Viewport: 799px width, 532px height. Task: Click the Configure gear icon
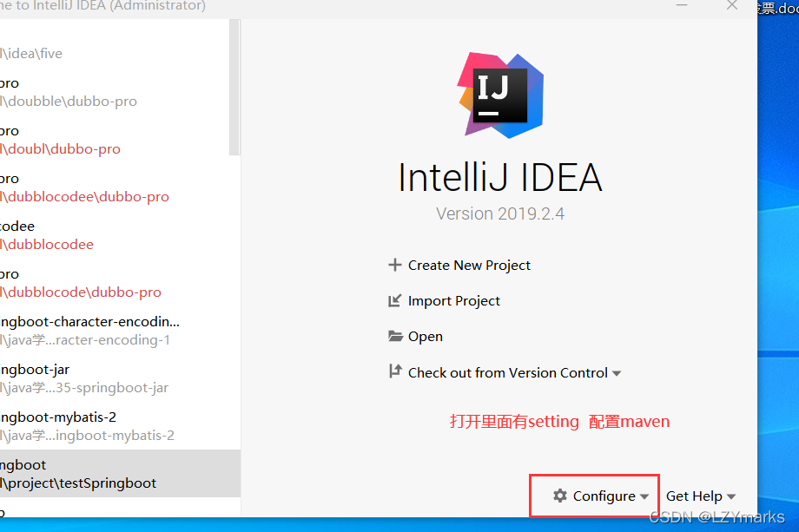coord(560,496)
